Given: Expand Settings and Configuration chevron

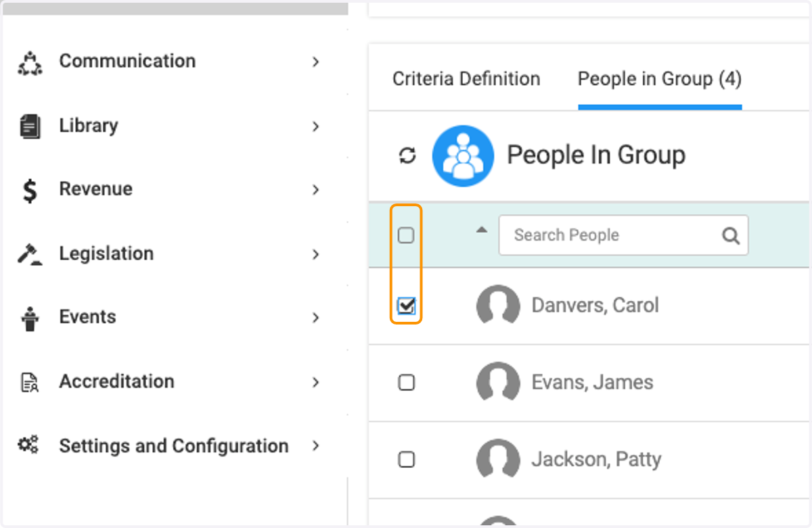Looking at the screenshot, I should 315,446.
